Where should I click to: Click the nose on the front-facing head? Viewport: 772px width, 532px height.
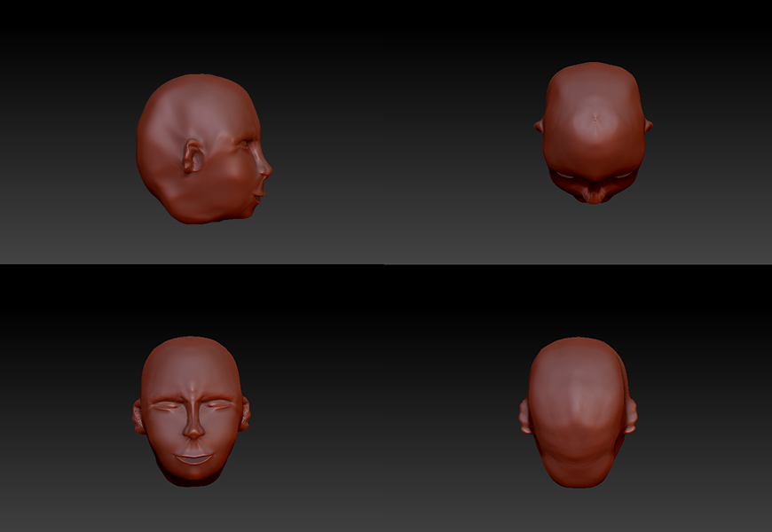point(193,430)
